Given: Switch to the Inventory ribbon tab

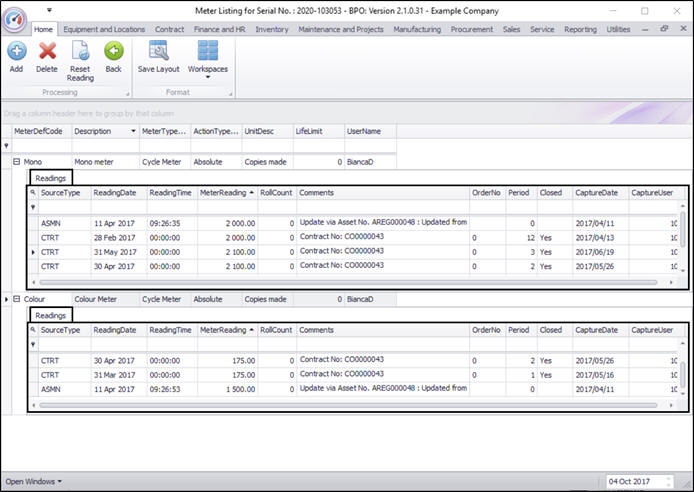Looking at the screenshot, I should [271, 30].
